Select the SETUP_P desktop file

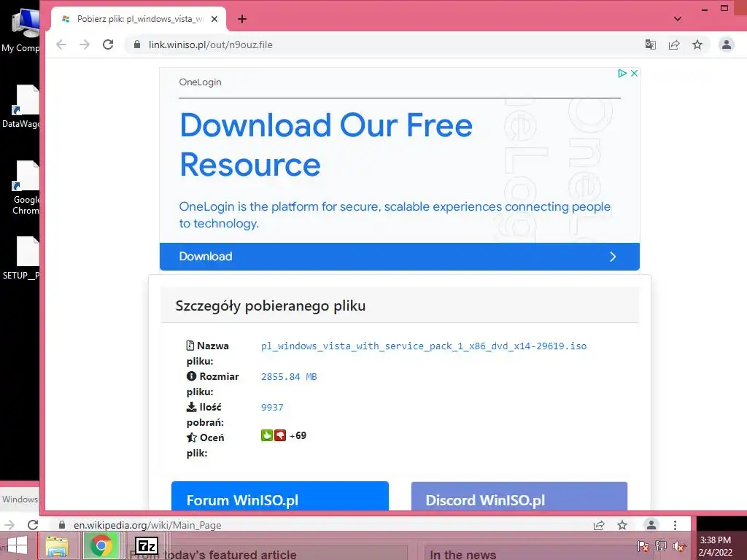coord(22,258)
